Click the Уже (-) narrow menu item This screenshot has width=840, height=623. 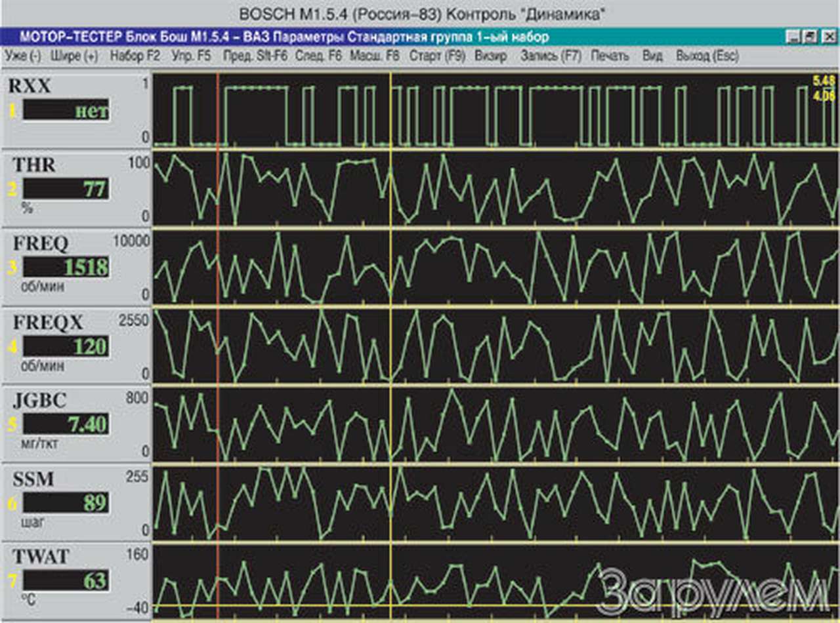(x=23, y=56)
